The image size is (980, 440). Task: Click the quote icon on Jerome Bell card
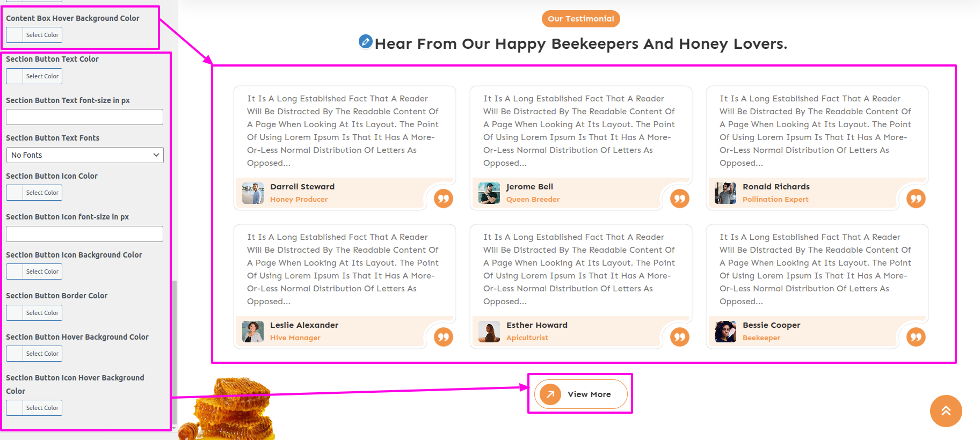pos(680,199)
